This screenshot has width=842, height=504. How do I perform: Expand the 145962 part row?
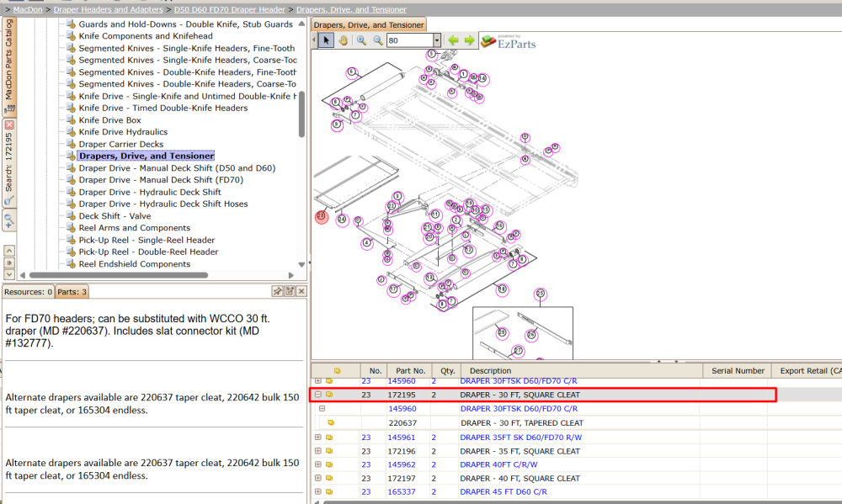click(318, 464)
